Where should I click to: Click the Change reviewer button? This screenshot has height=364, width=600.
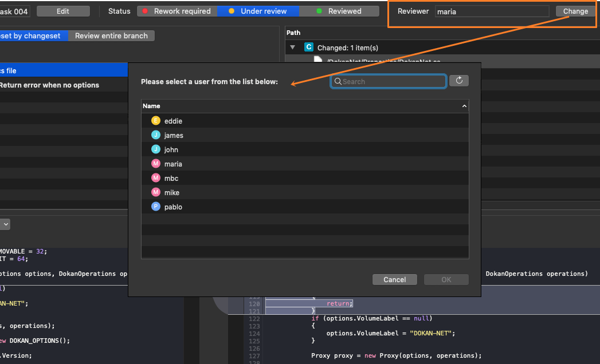tap(575, 11)
